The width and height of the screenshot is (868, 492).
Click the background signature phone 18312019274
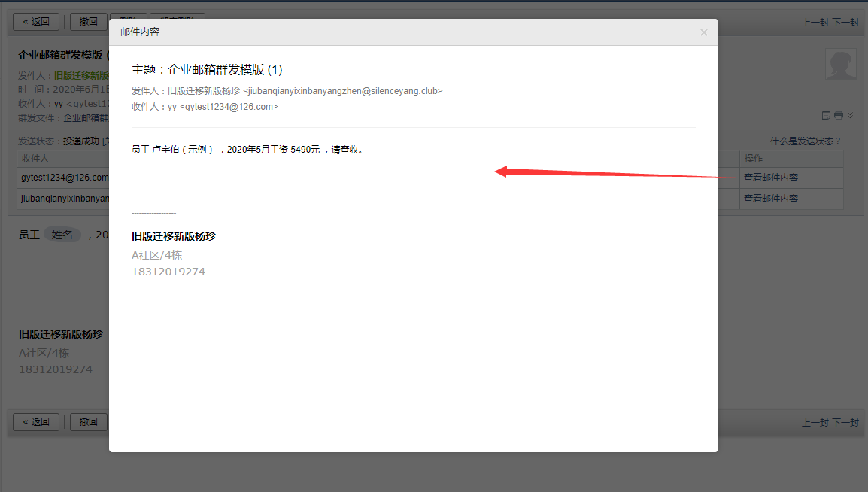pos(56,369)
